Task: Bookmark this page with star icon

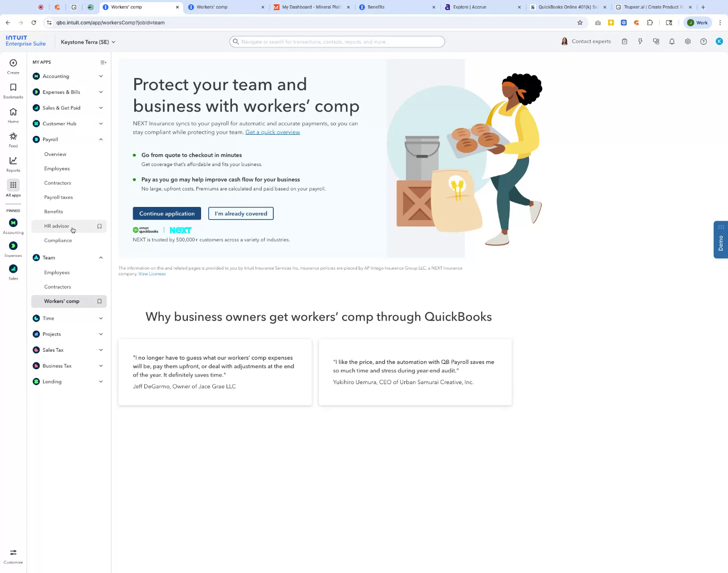Action: pos(580,22)
